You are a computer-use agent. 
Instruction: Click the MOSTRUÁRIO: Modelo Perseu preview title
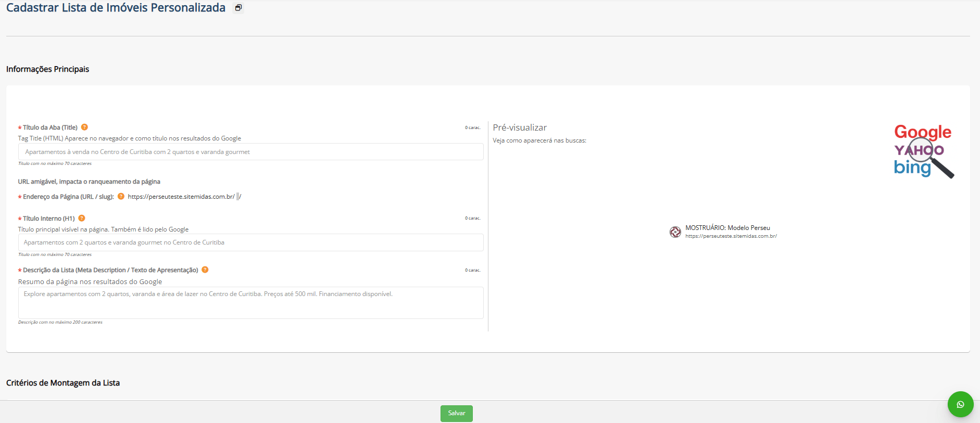point(727,228)
